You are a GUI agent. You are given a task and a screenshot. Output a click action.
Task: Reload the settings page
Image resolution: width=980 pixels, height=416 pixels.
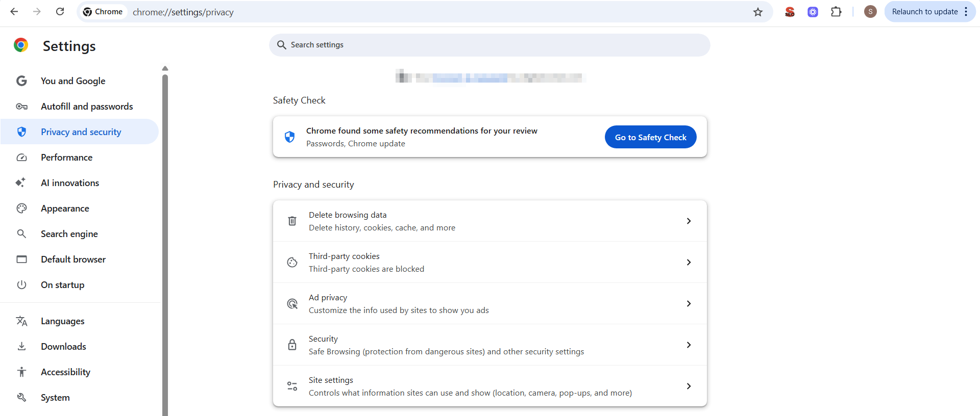60,12
